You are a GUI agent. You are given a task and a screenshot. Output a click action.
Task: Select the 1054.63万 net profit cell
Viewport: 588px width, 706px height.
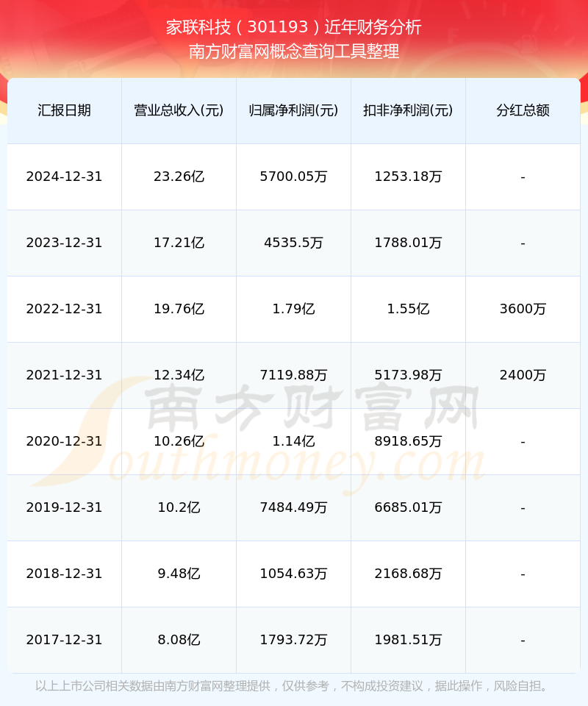click(294, 574)
